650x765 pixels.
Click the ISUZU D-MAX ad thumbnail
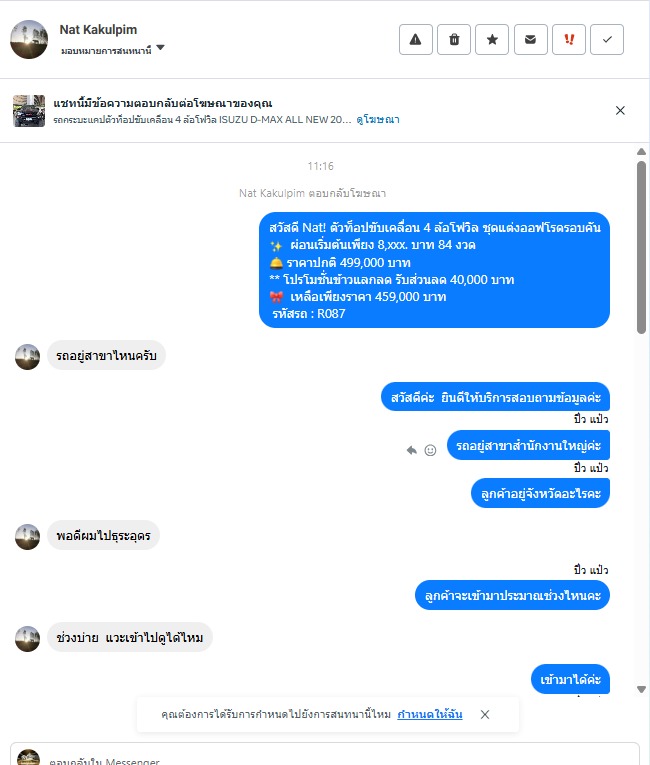pyautogui.click(x=29, y=111)
